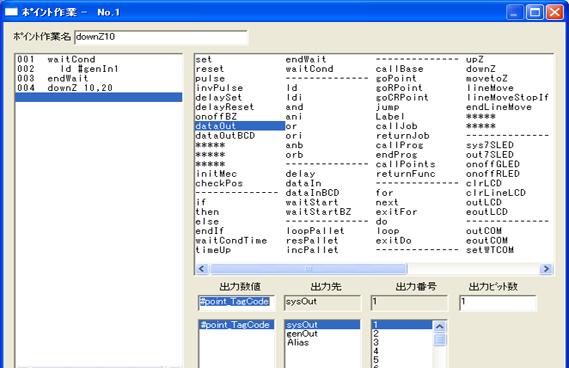Click the command list right scroll arrow
This screenshot has width=569, height=368.
(546, 269)
